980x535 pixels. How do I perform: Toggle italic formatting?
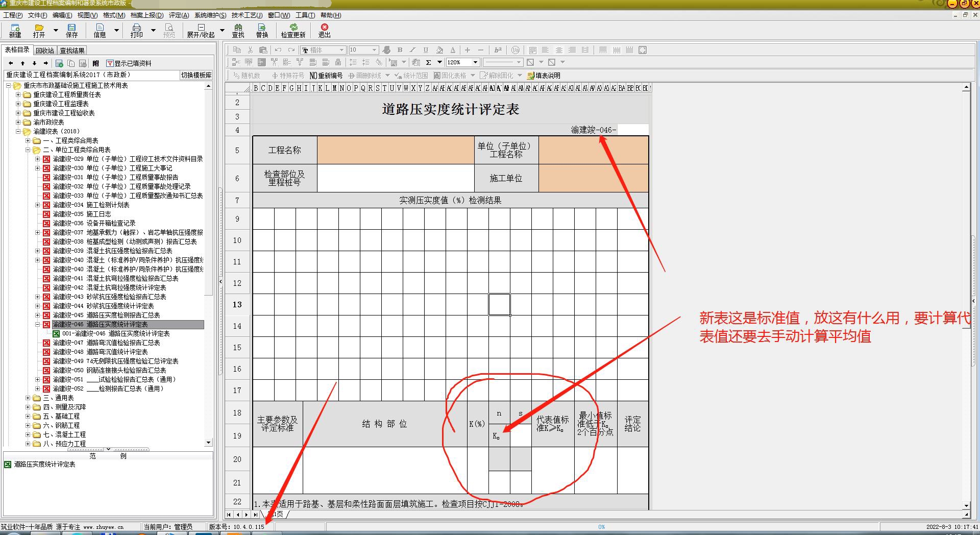pyautogui.click(x=413, y=50)
